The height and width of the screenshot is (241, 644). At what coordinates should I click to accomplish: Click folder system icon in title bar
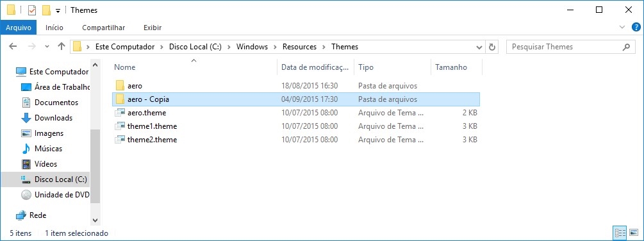point(12,10)
